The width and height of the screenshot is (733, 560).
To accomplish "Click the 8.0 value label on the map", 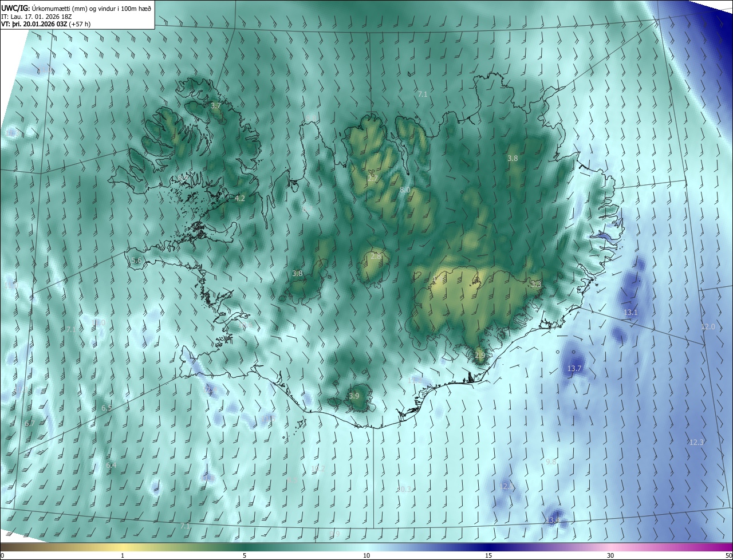I will 405,190.
